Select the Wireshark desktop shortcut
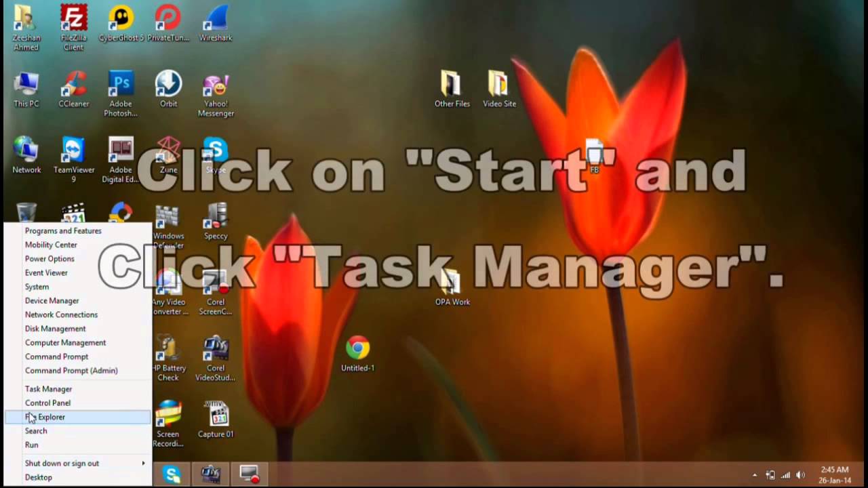Viewport: 868px width, 488px height. pyautogui.click(x=216, y=24)
